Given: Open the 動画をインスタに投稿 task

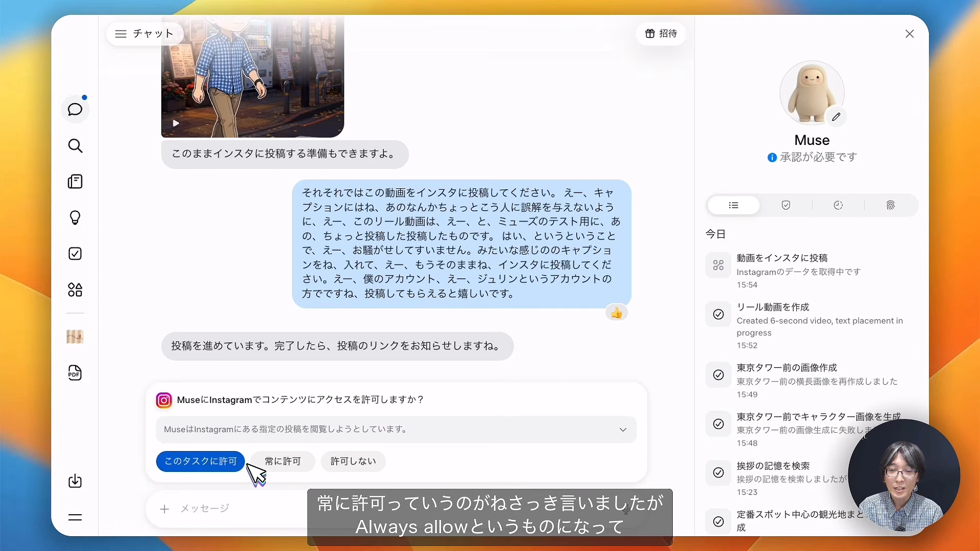Looking at the screenshot, I should [x=811, y=271].
